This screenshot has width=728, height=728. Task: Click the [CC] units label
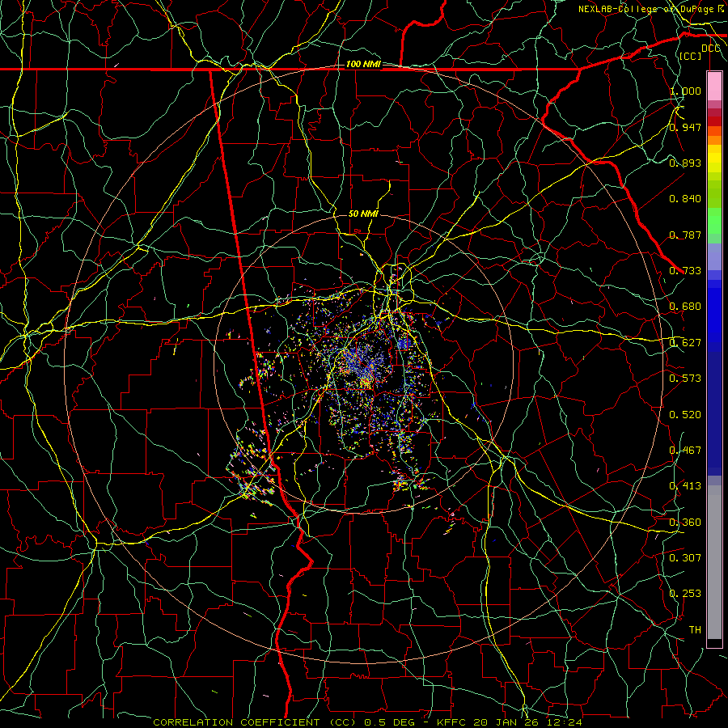pyautogui.click(x=691, y=56)
